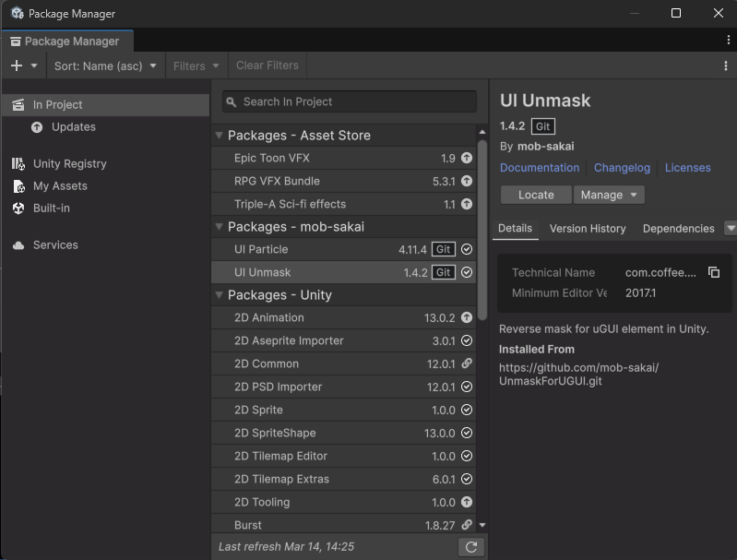Click the package list scrollbar thumb
Image resolution: width=737 pixels, height=560 pixels.
[x=482, y=230]
